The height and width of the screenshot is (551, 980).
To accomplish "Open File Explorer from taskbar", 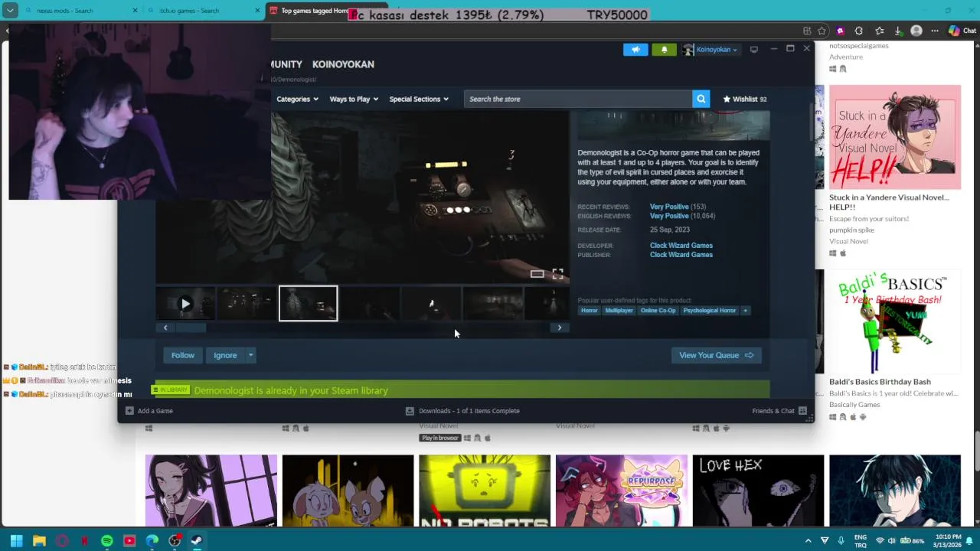I will pyautogui.click(x=39, y=541).
